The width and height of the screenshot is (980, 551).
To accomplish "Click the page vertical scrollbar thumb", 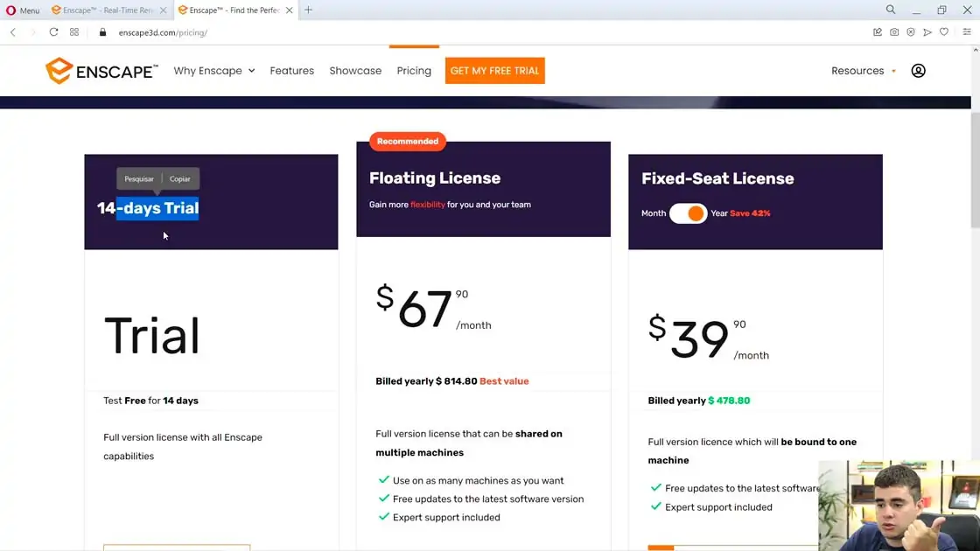I will pyautogui.click(x=975, y=170).
